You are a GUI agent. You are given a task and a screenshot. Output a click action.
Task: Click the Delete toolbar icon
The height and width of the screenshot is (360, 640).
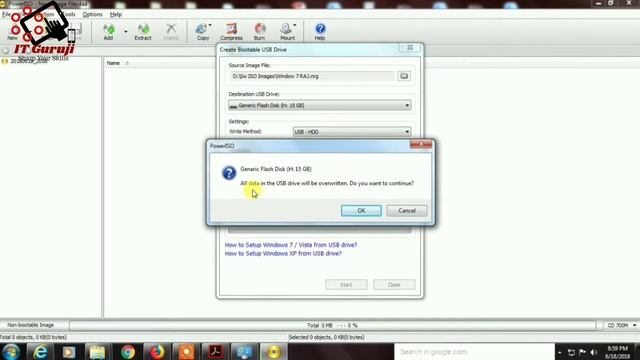[x=171, y=32]
